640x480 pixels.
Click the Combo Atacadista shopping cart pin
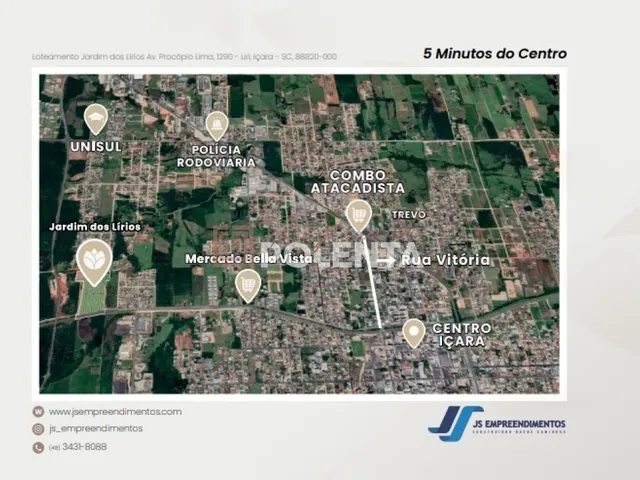359,216
